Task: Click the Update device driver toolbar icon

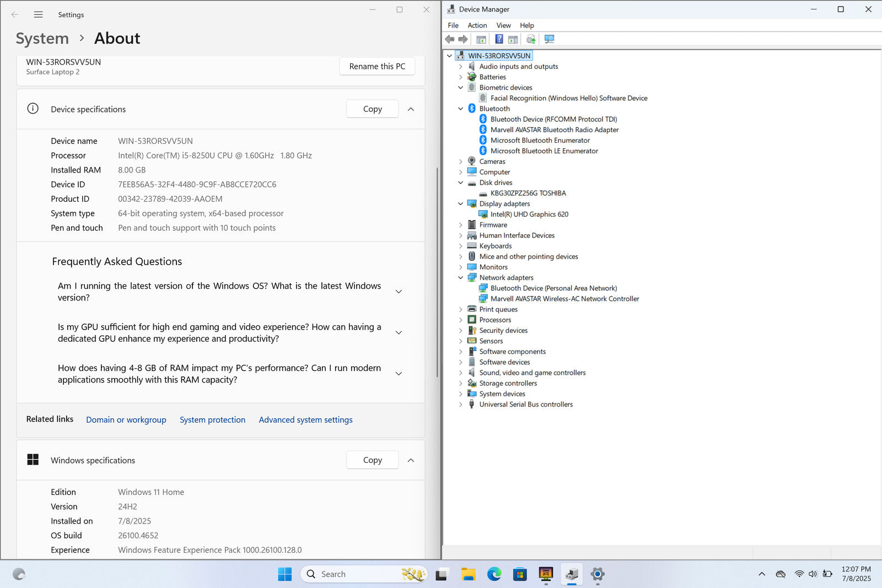Action: point(531,39)
